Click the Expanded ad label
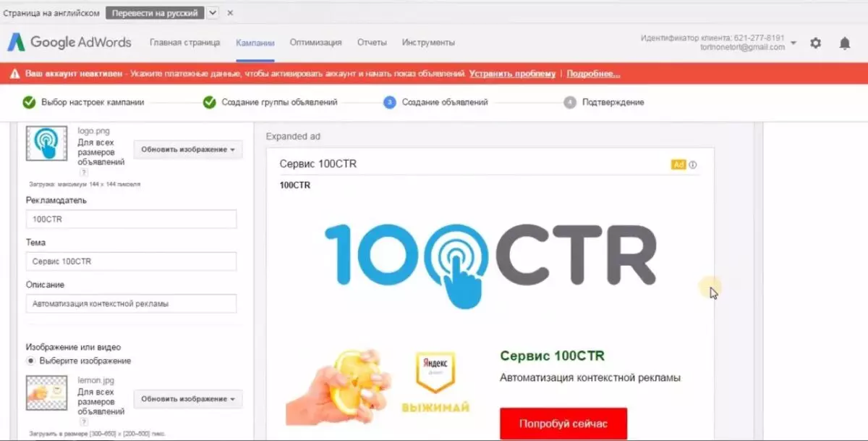Image resolution: width=868 pixels, height=441 pixels. (x=293, y=136)
